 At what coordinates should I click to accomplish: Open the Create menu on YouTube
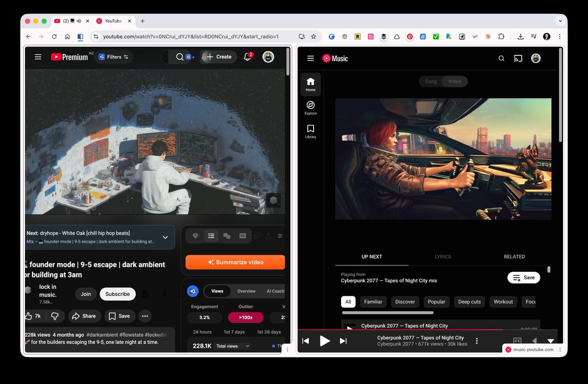pyautogui.click(x=219, y=57)
